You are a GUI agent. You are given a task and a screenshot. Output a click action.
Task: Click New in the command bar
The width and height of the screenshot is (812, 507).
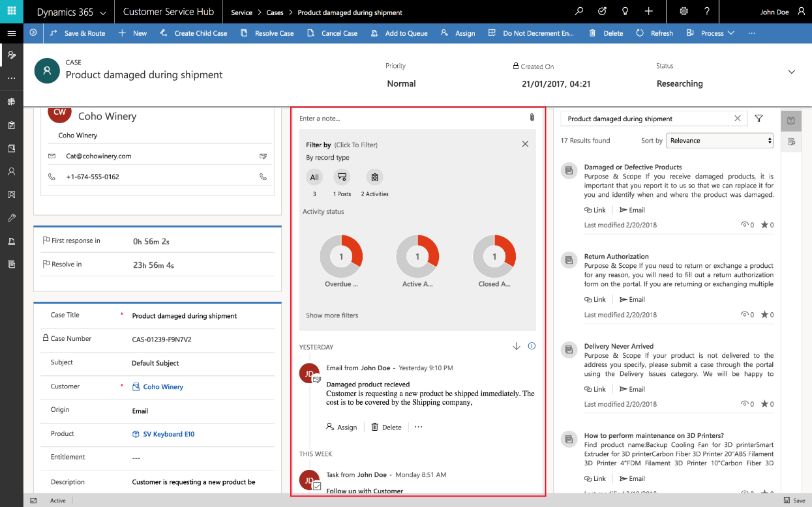point(132,33)
